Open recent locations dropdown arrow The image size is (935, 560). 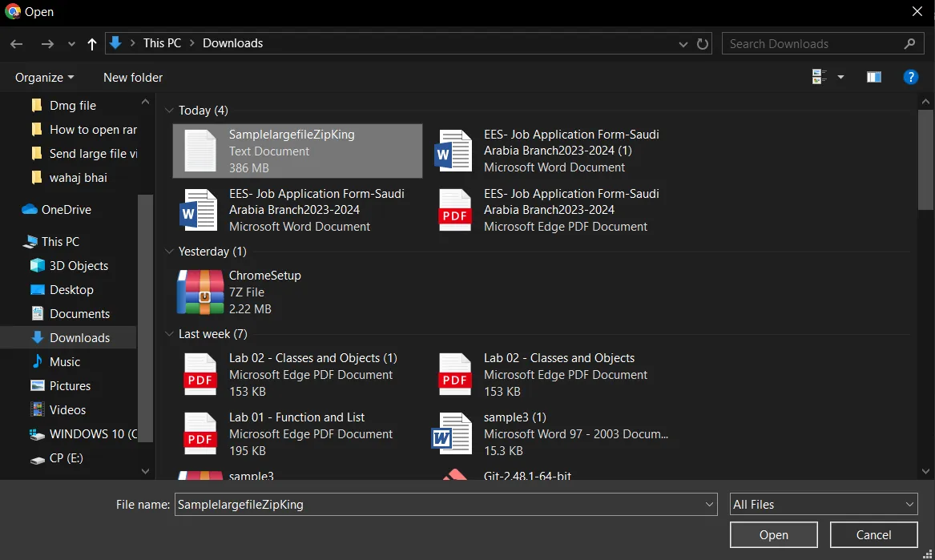point(71,43)
